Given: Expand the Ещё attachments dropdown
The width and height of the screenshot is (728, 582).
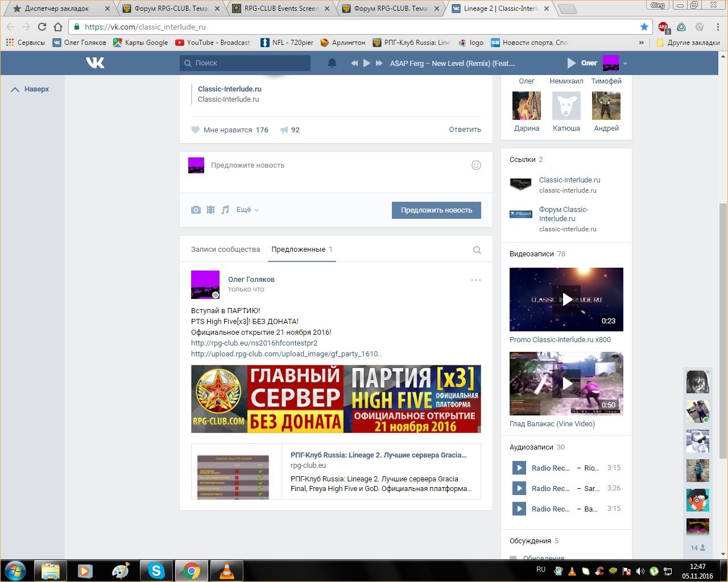Looking at the screenshot, I should tap(247, 210).
